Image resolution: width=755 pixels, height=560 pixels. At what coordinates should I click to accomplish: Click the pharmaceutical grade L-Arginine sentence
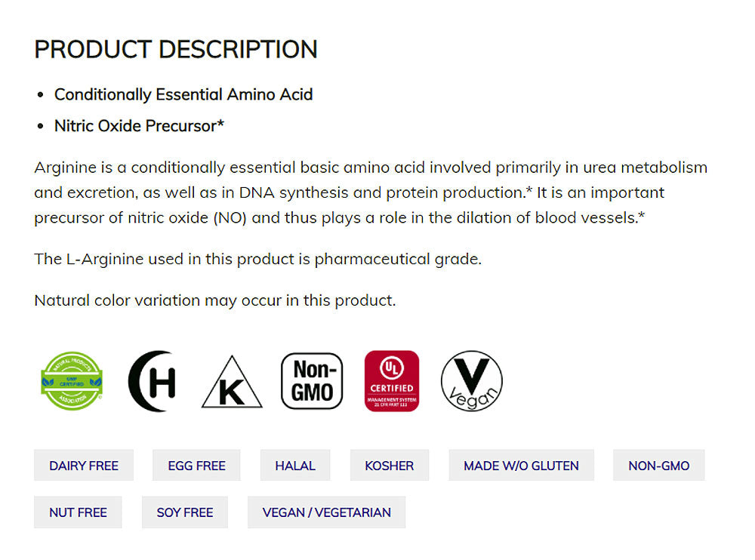click(x=257, y=259)
